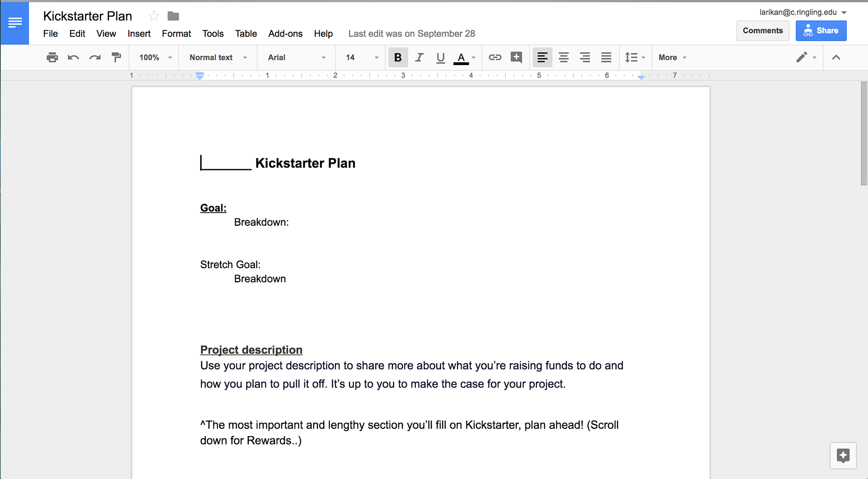
Task: Star the Kickstarter Plan document
Action: click(x=154, y=16)
